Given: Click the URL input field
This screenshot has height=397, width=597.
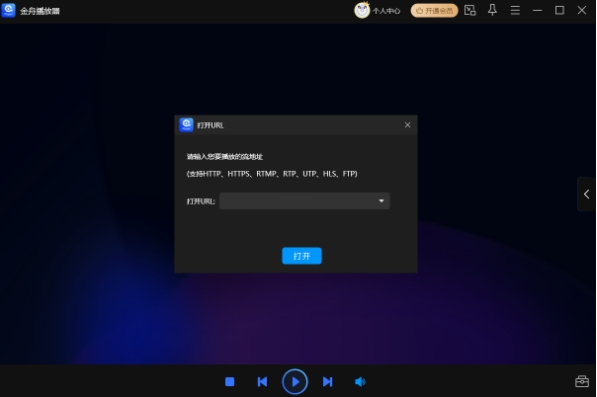Looking at the screenshot, I should coord(304,201).
